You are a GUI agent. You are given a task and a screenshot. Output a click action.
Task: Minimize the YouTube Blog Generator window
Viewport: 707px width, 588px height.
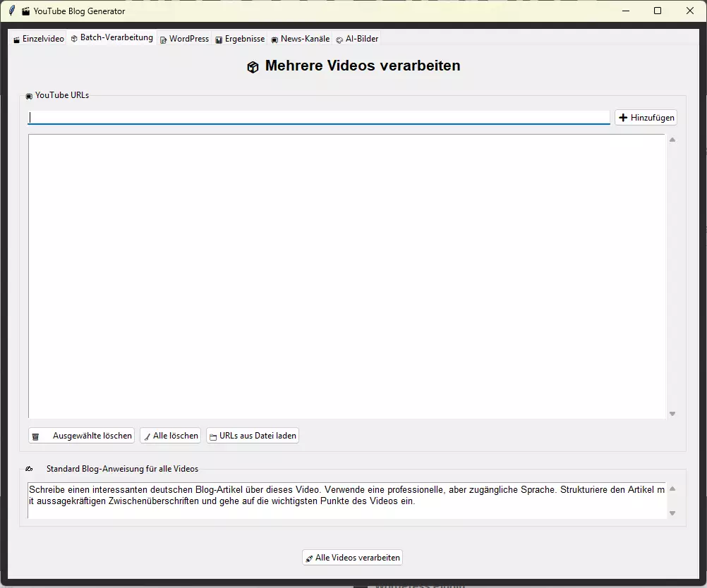[626, 11]
